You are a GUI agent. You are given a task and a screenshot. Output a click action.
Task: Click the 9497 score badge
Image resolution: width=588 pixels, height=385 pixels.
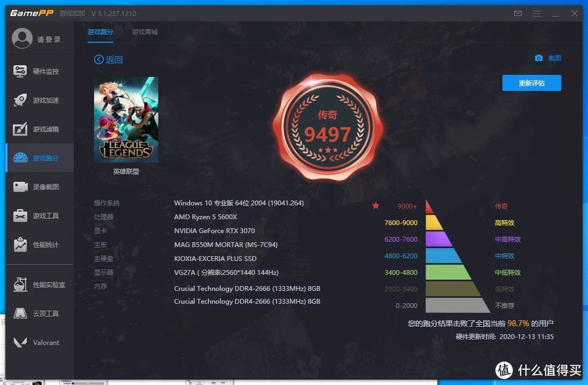[x=328, y=127]
